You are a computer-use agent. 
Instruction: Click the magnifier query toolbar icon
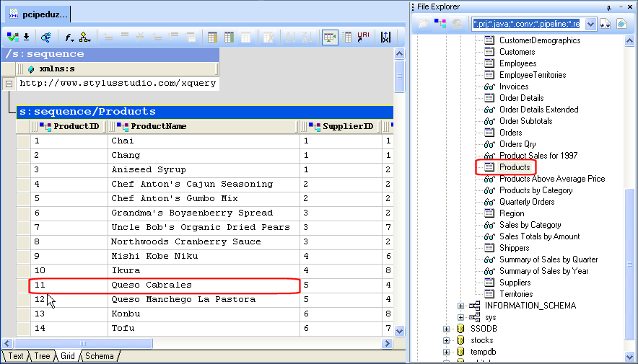coord(46,37)
